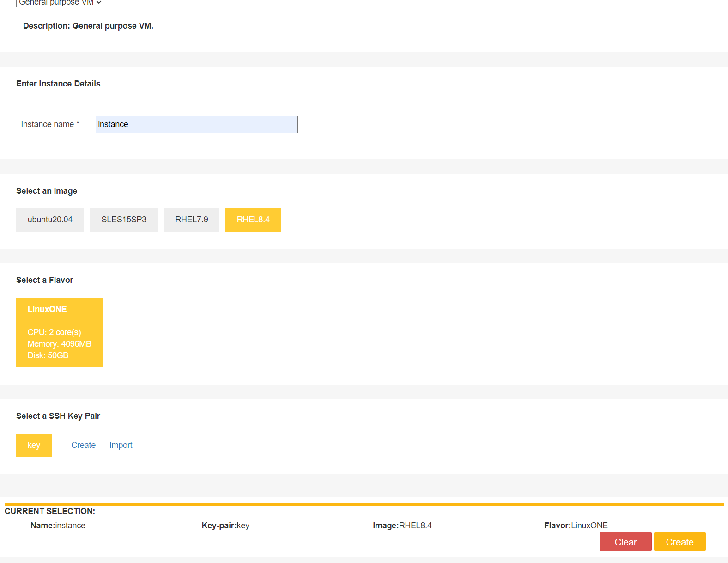Choose the RHEL7.9 image
The width and height of the screenshot is (728, 563).
coord(192,220)
